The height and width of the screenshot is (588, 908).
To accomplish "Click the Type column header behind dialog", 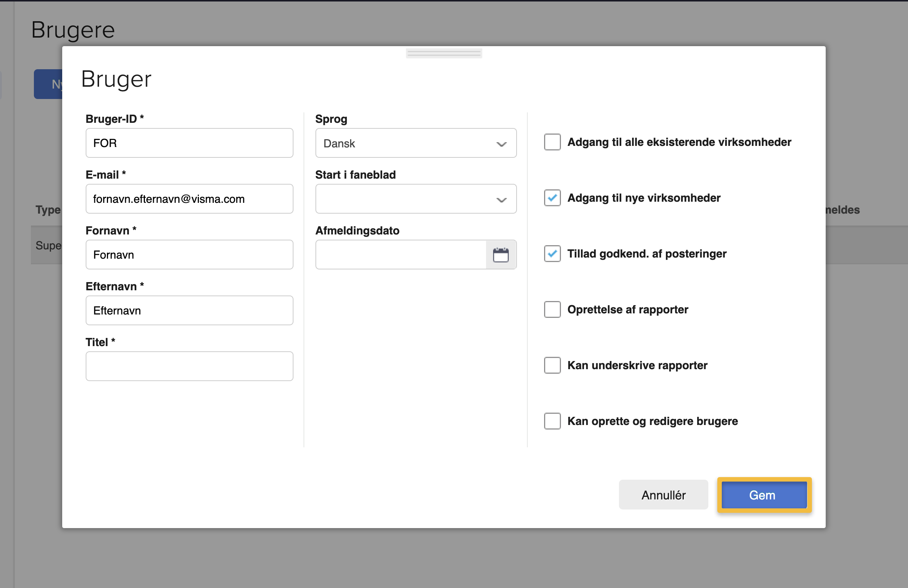I will [48, 210].
